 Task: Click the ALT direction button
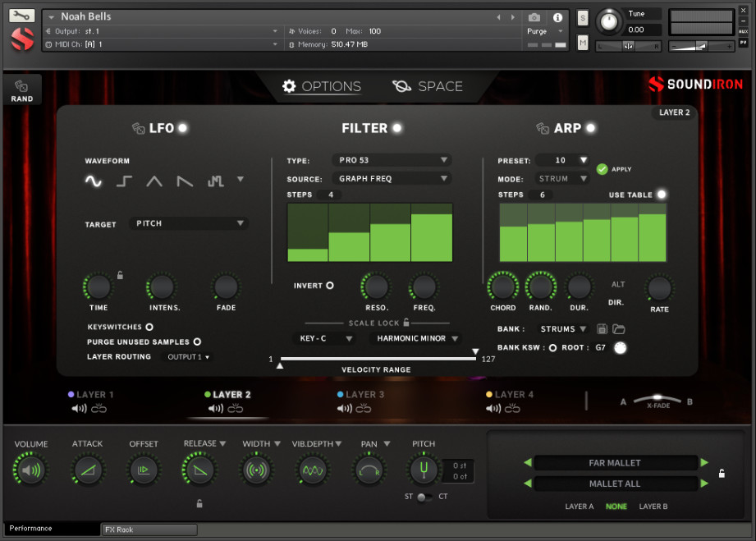[617, 285]
